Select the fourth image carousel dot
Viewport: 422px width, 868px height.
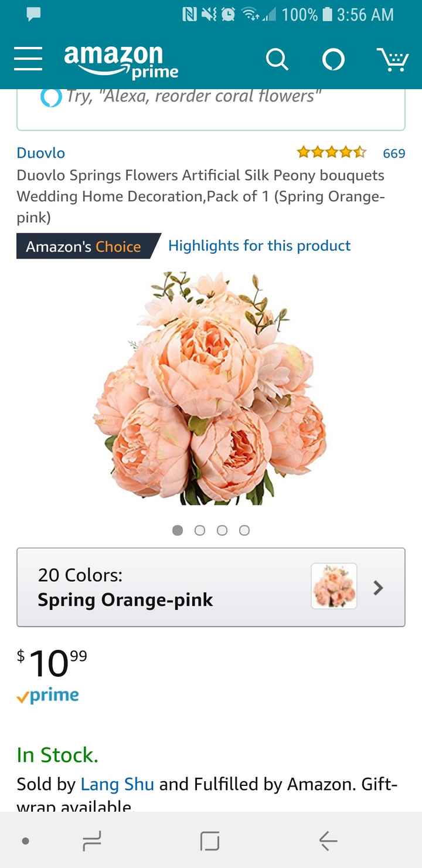click(244, 530)
